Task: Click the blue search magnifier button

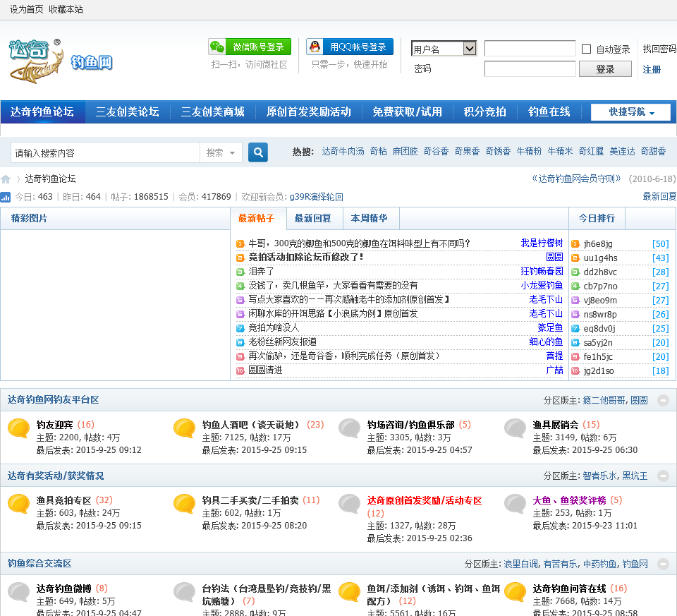Action: pos(258,152)
